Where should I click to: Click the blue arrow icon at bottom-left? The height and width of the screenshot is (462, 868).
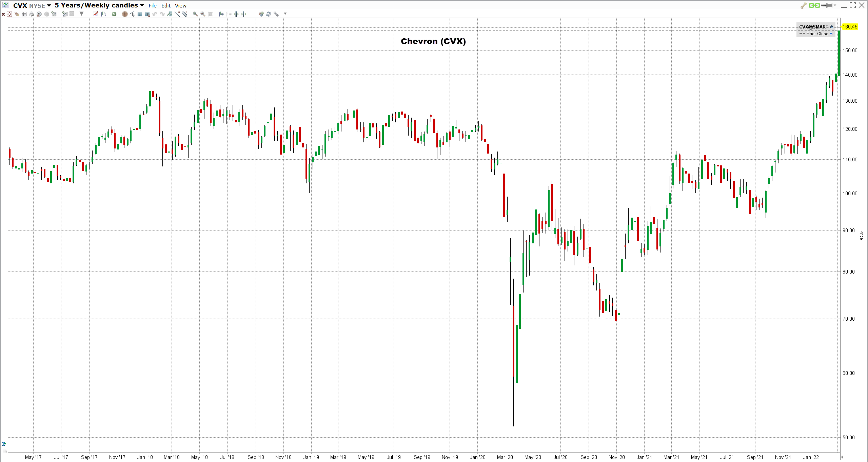pyautogui.click(x=4, y=444)
